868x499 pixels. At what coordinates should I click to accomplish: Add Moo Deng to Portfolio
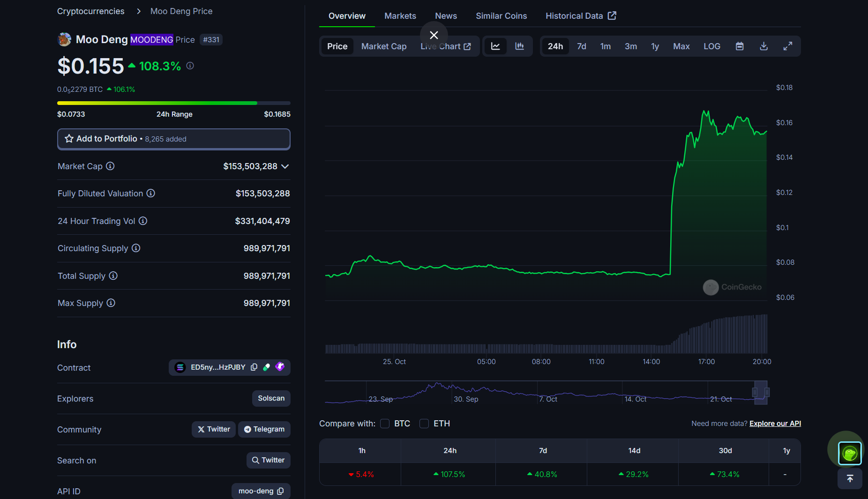(174, 139)
